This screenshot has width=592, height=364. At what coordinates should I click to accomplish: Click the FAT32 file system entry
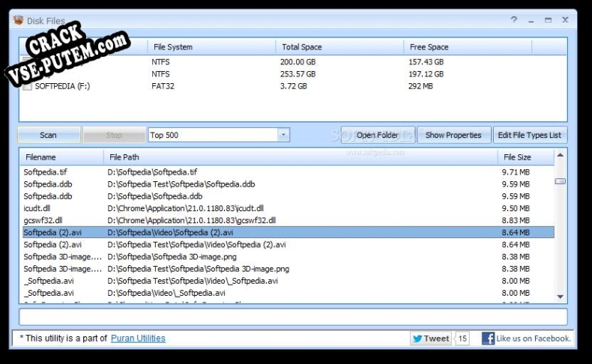coord(163,86)
